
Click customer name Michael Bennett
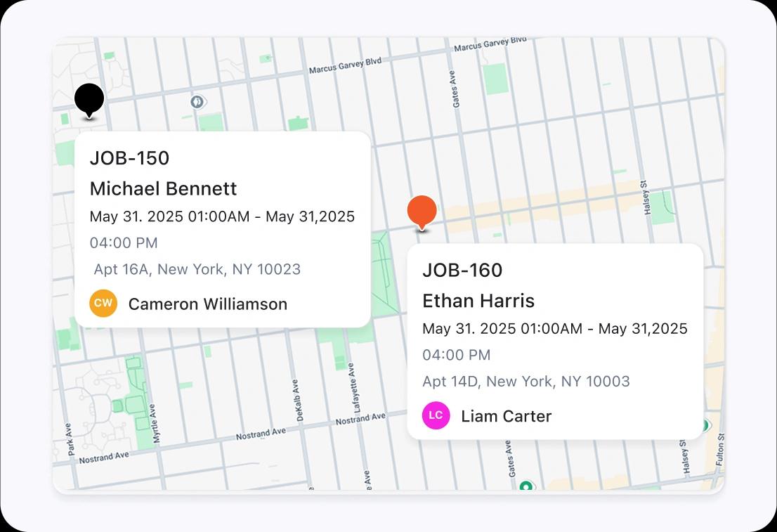(x=163, y=188)
